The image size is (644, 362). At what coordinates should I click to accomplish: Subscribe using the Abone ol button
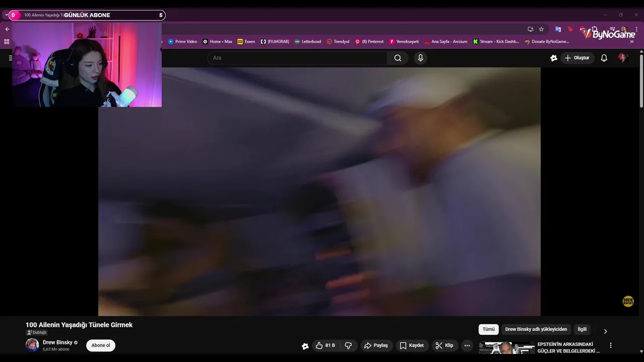click(101, 345)
